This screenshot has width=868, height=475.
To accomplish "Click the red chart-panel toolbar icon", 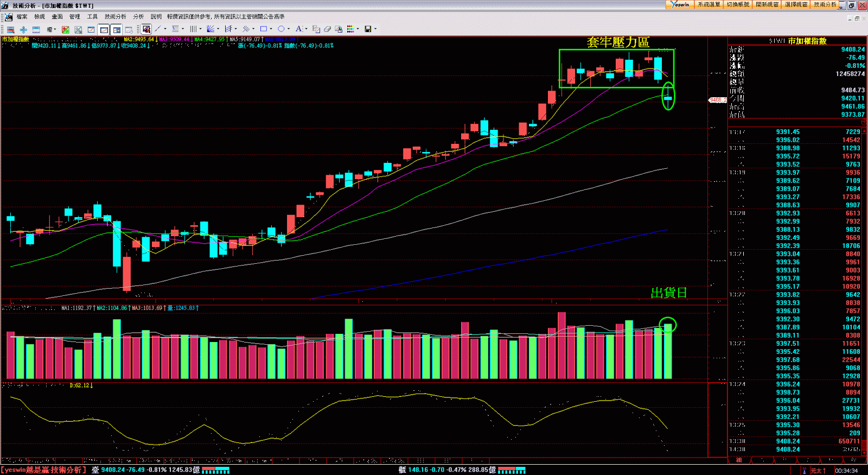I will pos(10,29).
